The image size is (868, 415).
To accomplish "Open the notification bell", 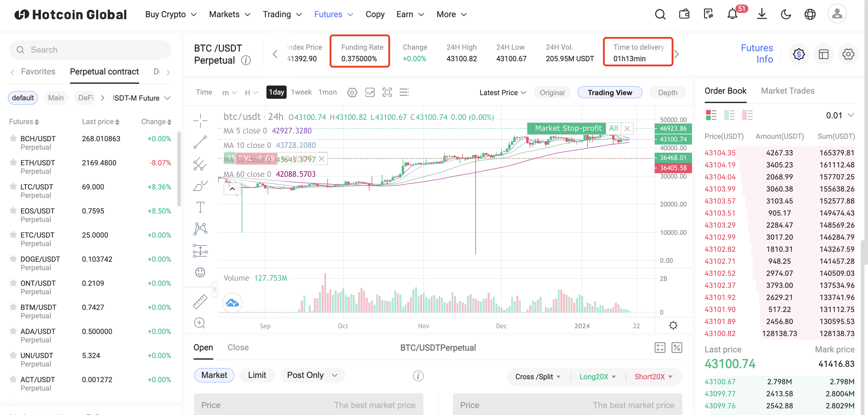I will pyautogui.click(x=732, y=14).
